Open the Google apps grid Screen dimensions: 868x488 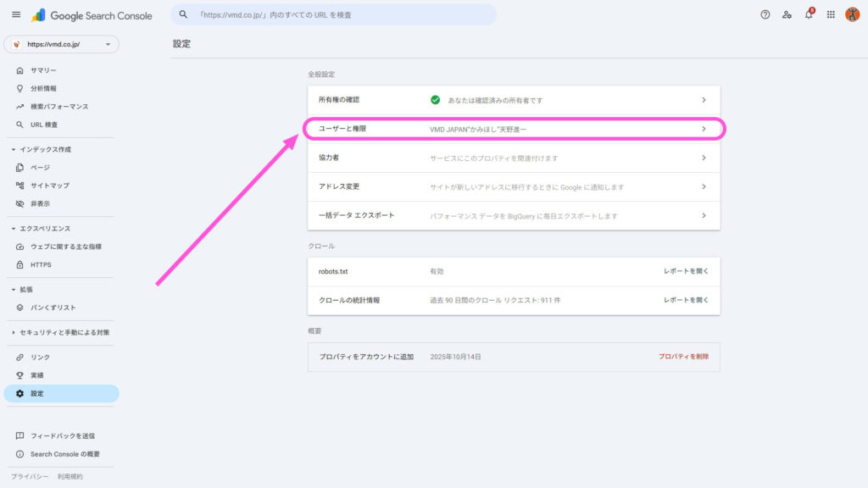point(831,14)
